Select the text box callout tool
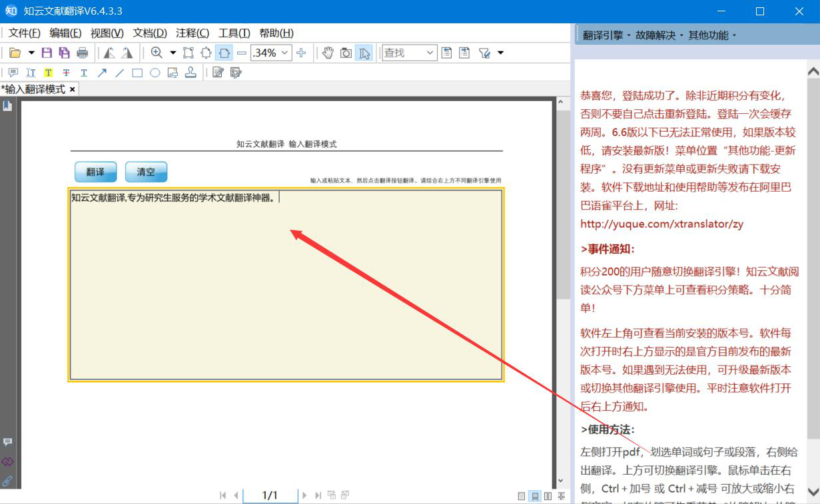Viewport: 820px width, 504px height. click(x=173, y=73)
